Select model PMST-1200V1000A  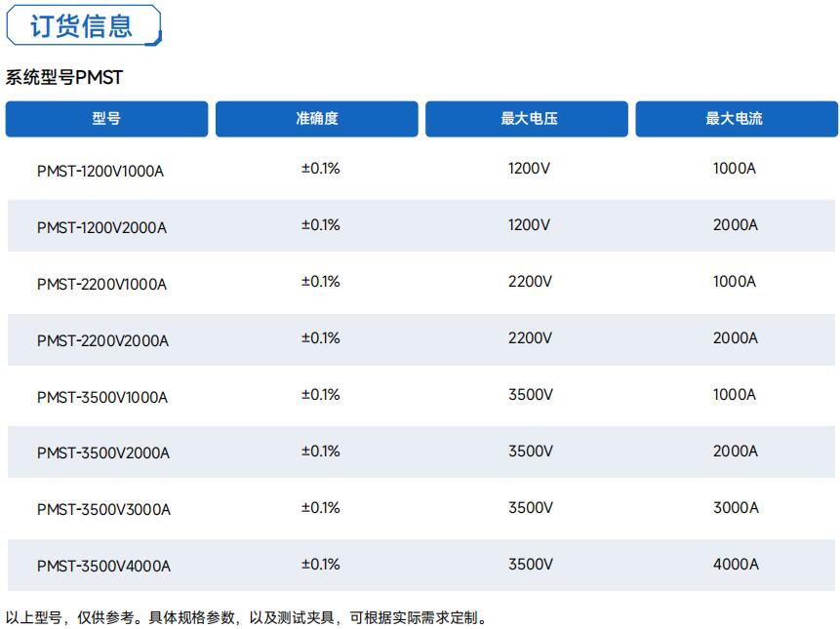coord(100,172)
